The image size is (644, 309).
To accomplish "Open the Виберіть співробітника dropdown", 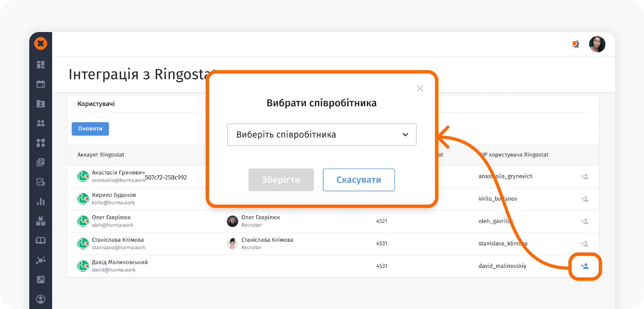I will coord(322,135).
